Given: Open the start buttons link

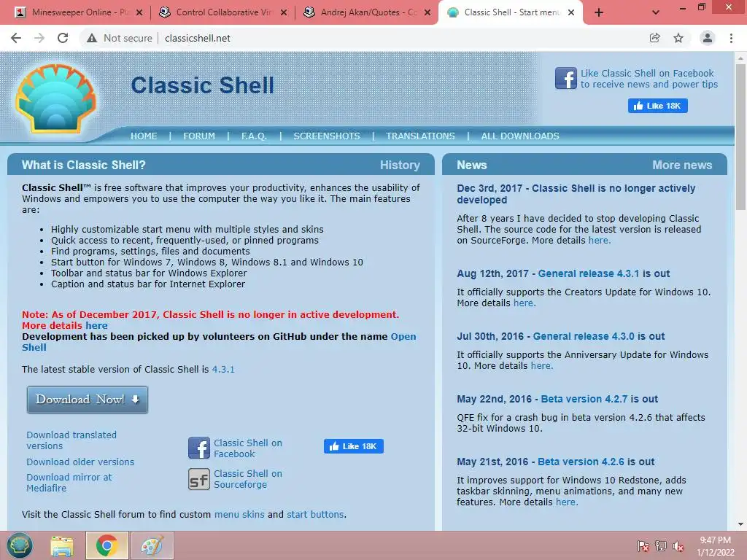Looking at the screenshot, I should pyautogui.click(x=315, y=515).
